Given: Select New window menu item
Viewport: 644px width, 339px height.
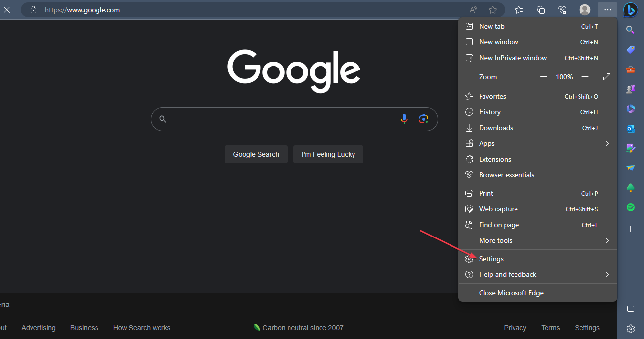Looking at the screenshot, I should [538, 42].
